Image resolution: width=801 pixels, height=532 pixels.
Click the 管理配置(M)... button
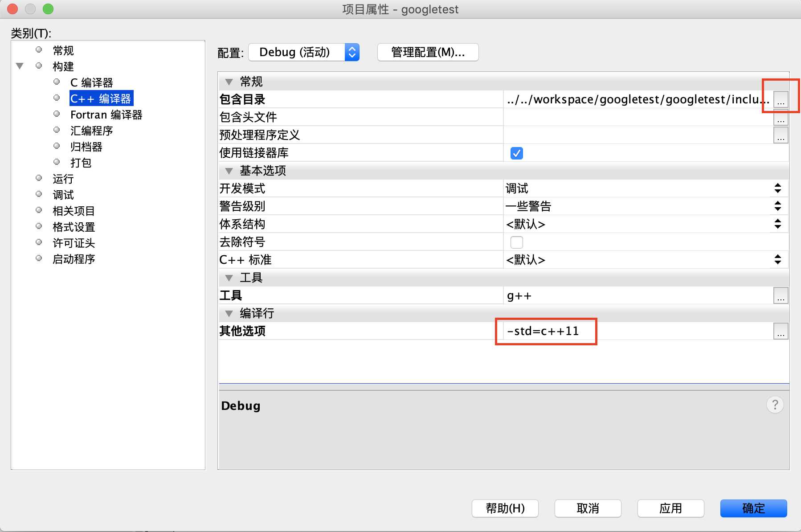[x=428, y=52]
